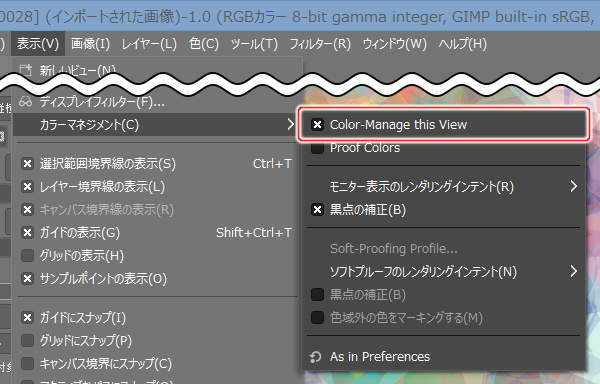Click the display filter glasses icon

[26, 102]
